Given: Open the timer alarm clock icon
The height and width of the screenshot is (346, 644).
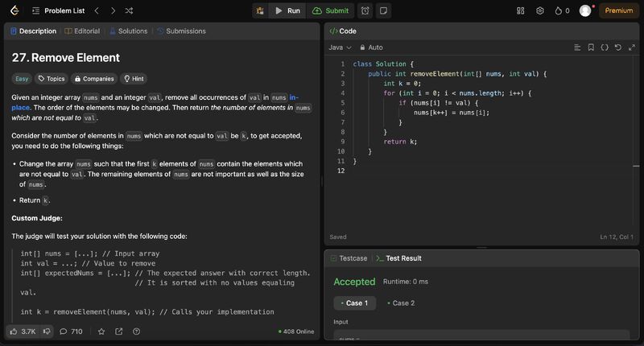Looking at the screenshot, I should 365,10.
